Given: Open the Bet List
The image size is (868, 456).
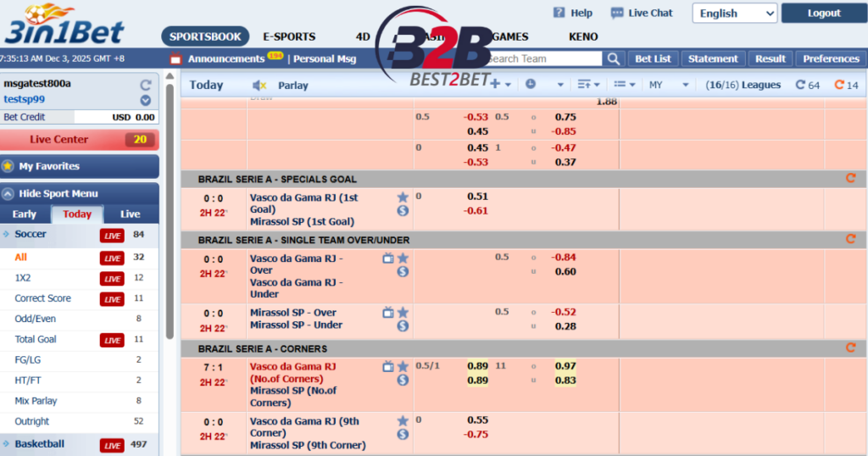Looking at the screenshot, I should [653, 58].
